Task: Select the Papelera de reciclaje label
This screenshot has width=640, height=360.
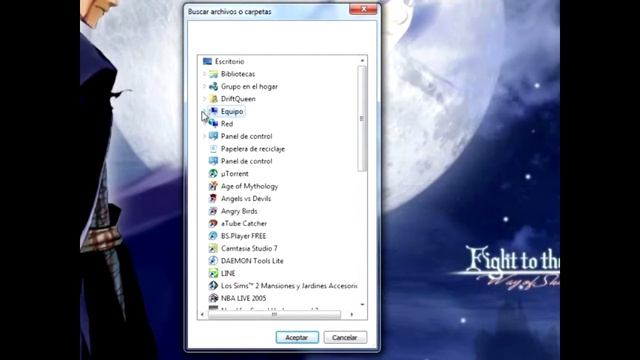Action: [x=253, y=149]
